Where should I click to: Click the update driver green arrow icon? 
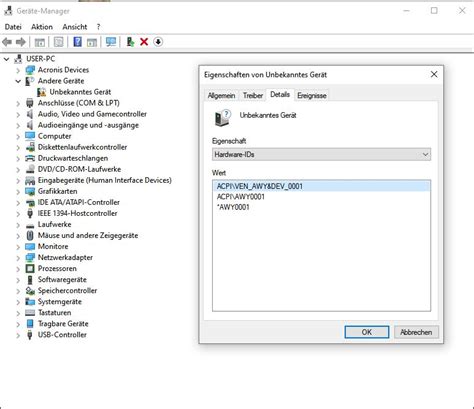(x=130, y=42)
